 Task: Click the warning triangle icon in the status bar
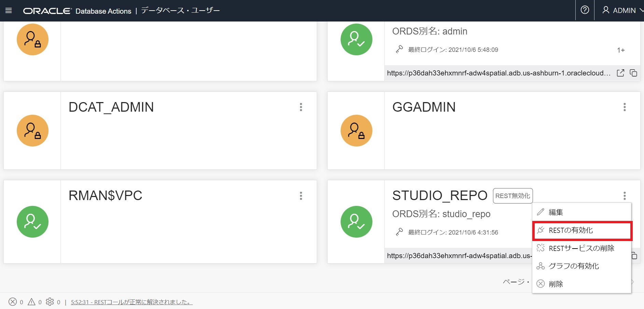[x=31, y=302]
